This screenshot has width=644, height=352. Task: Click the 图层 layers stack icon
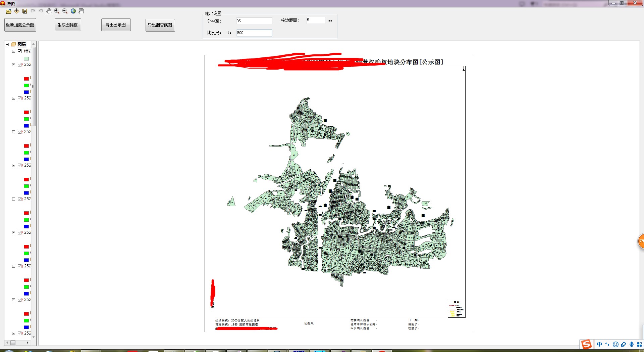pyautogui.click(x=13, y=44)
